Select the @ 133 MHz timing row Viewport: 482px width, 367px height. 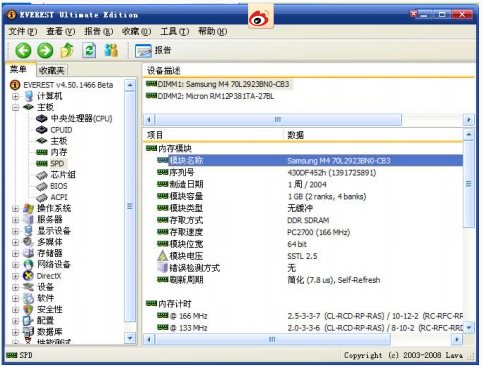click(310, 328)
